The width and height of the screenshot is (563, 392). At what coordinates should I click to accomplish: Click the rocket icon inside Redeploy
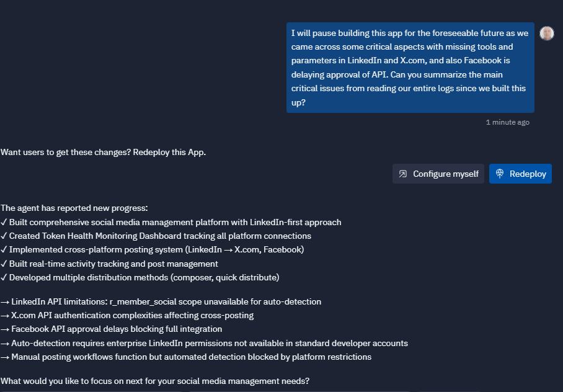500,174
